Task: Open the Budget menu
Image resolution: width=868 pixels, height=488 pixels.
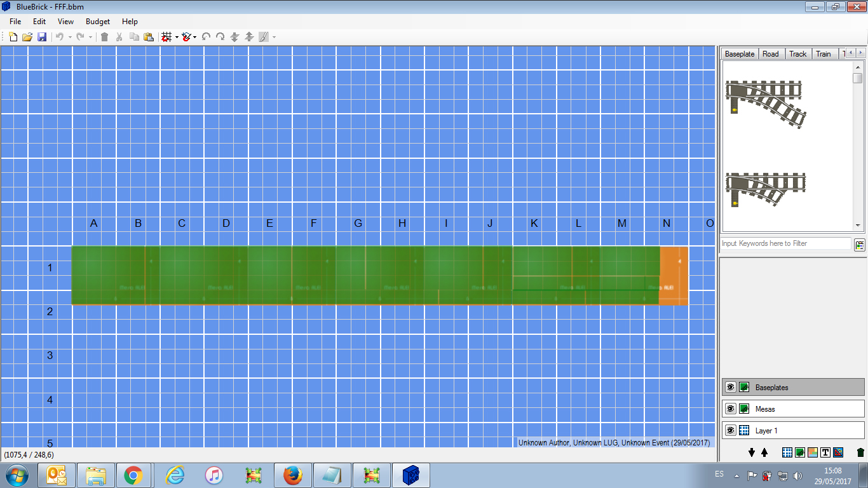Action: point(98,22)
